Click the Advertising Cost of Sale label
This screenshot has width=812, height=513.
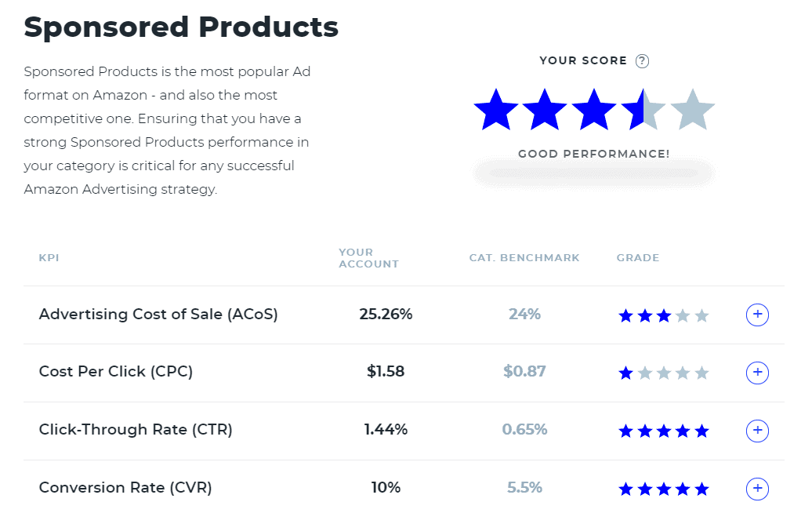[x=158, y=315]
